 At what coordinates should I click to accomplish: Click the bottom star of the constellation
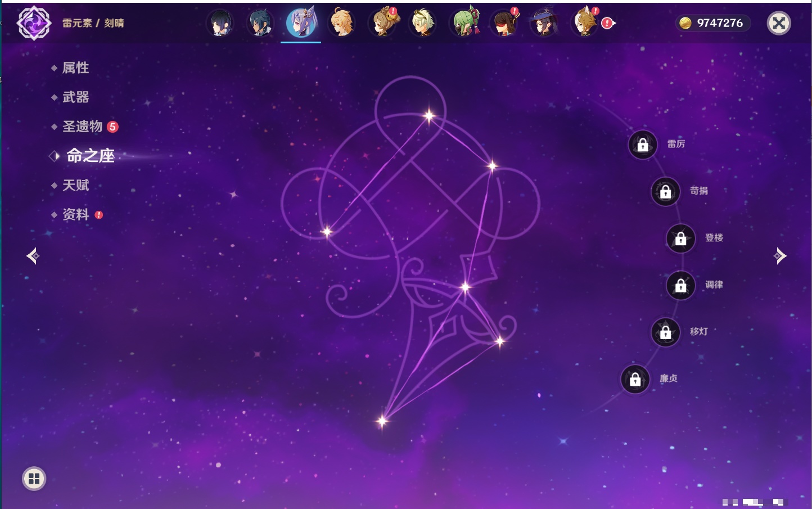[x=382, y=421]
